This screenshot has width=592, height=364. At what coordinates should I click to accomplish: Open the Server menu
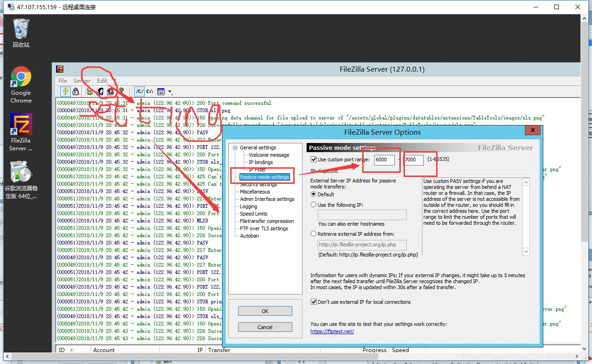click(82, 80)
